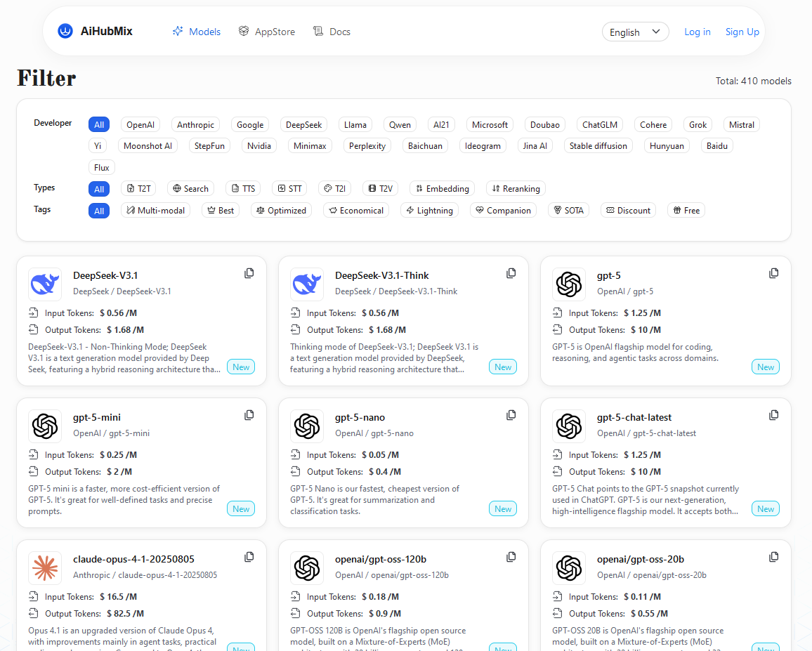Click the gpt-5 OpenAI logo
The height and width of the screenshot is (651, 812).
pos(569,284)
